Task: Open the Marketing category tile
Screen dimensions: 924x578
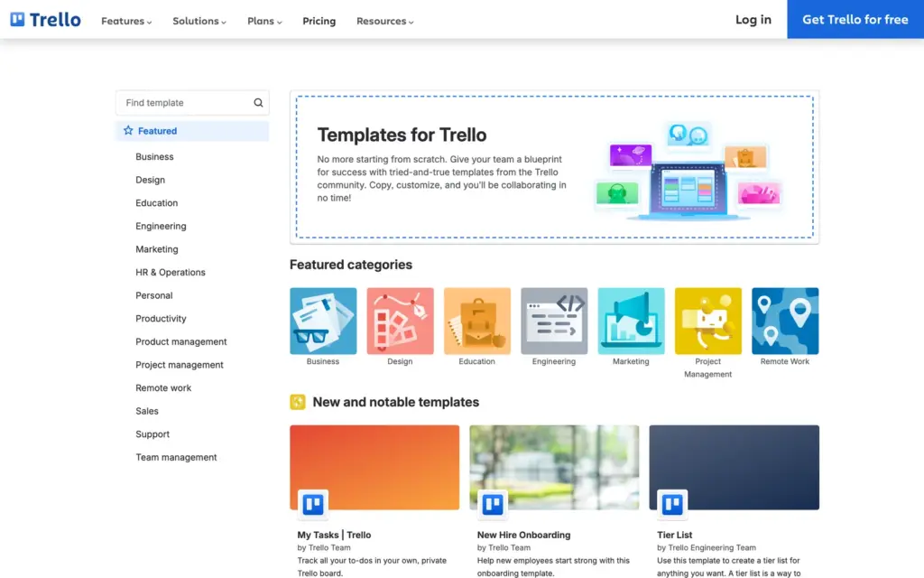Action: click(631, 321)
